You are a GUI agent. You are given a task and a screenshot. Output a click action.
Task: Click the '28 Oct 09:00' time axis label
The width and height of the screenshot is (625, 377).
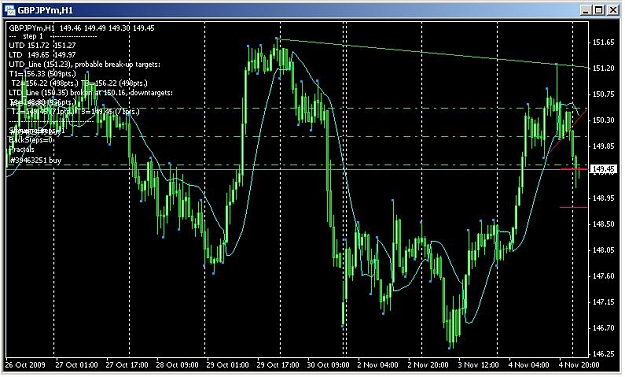click(x=177, y=365)
